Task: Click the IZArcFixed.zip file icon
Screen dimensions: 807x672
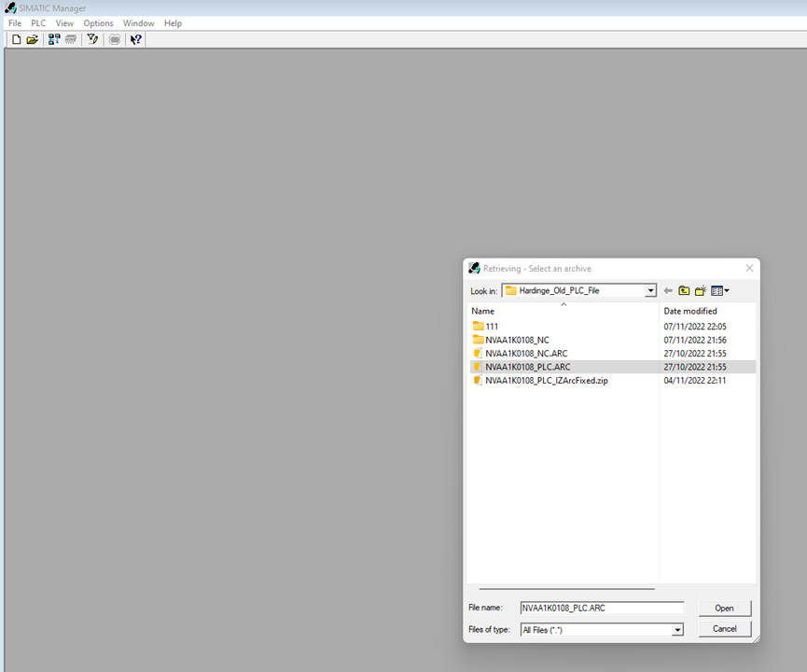Action: pos(478,381)
